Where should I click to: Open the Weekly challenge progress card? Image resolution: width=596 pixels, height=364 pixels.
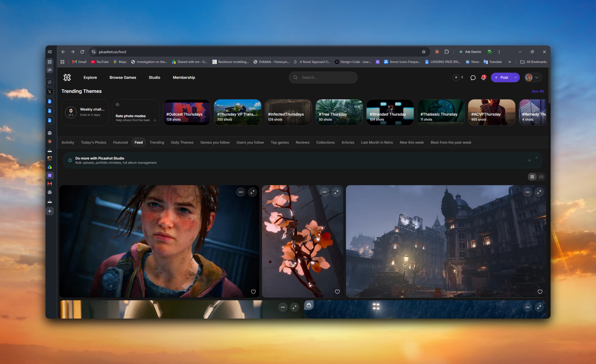point(85,112)
